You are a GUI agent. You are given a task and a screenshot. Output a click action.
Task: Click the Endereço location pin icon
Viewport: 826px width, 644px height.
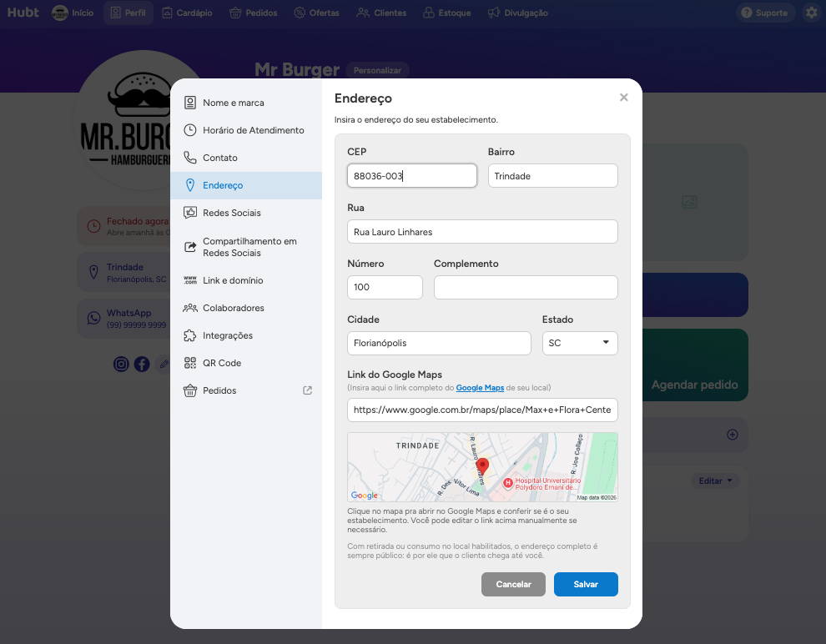pos(190,185)
